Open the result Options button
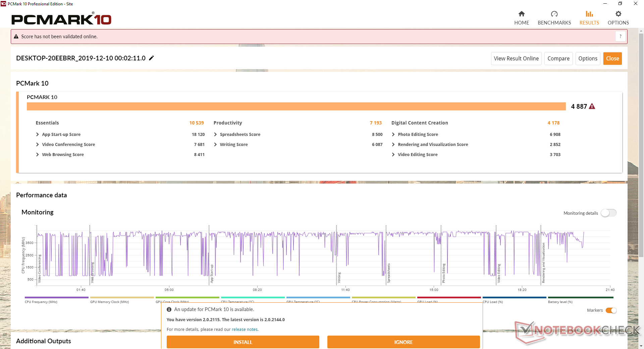Viewport: 644px width, 349px height. pyautogui.click(x=588, y=58)
